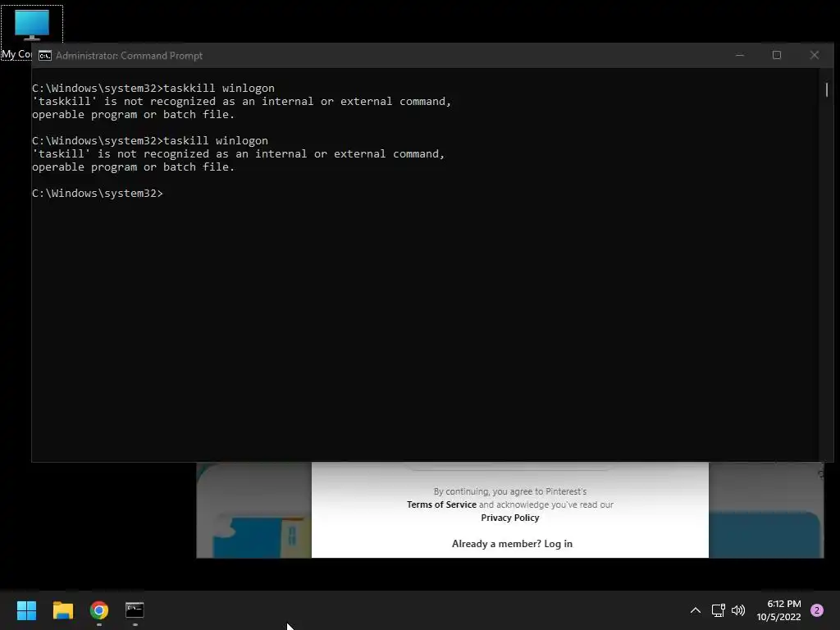Open the Command Prompt title bar system icon
840x630 pixels.
pos(45,56)
